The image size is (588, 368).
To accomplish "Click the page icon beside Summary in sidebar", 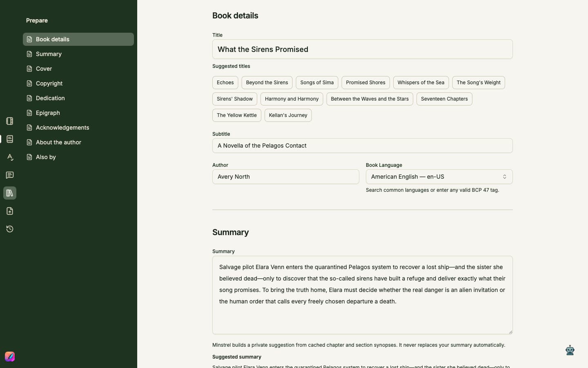I will pos(29,54).
